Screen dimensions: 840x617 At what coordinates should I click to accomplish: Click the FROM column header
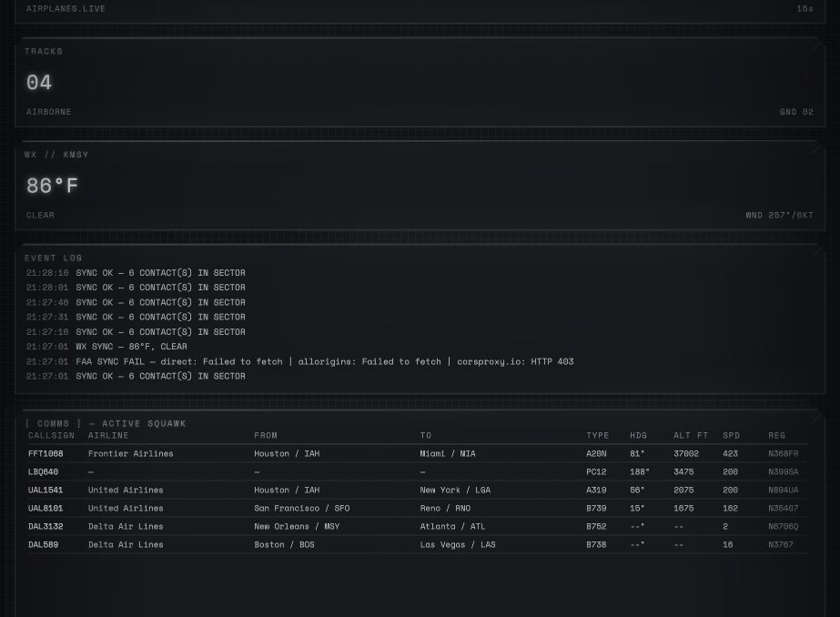(266, 435)
